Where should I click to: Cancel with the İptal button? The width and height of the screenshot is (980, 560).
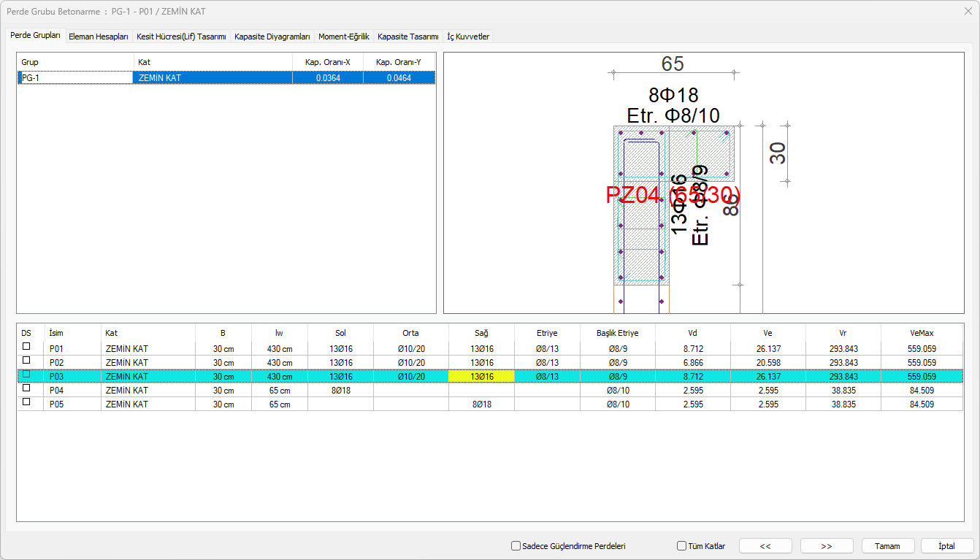[x=947, y=546]
